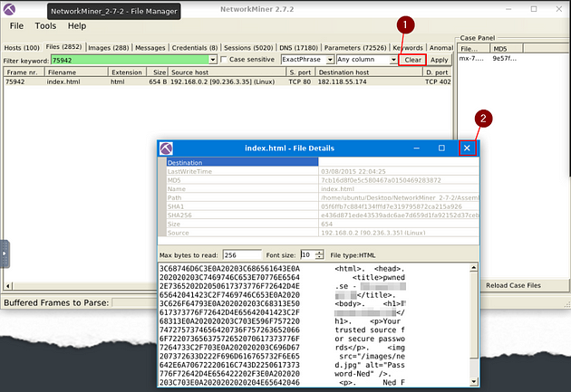571x392 pixels.
Task: Click the NetworkMiner logo in File Details title bar
Action: click(x=166, y=148)
